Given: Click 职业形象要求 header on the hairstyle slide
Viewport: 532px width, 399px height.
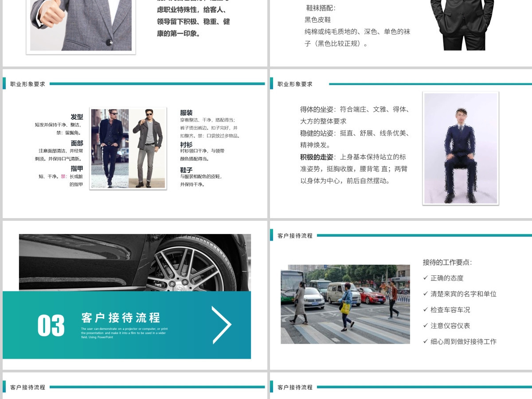Looking at the screenshot, I should [x=28, y=84].
